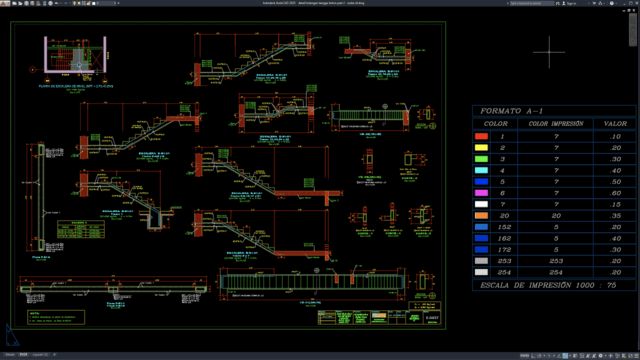Open Customize Quick Access Toolbar arrow
Image resolution: width=640 pixels, height=360 pixels.
coord(118,3)
